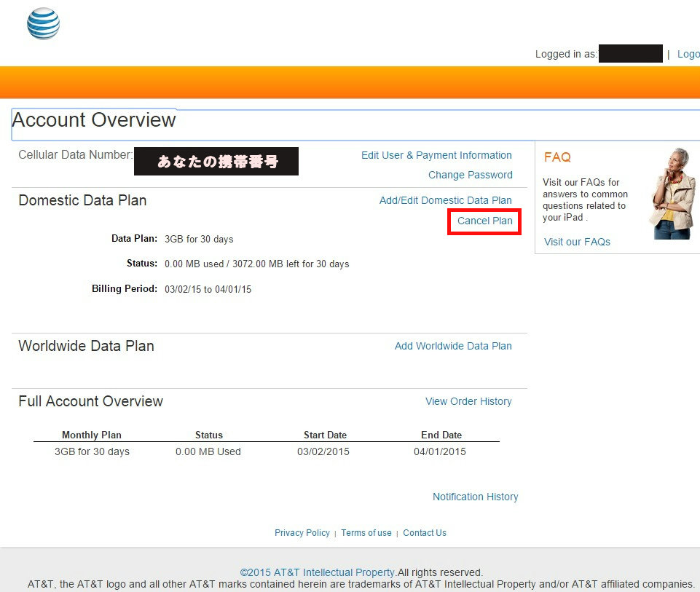This screenshot has height=592, width=700.
Task: Click the start date cell 03/02/2015
Action: [x=323, y=451]
